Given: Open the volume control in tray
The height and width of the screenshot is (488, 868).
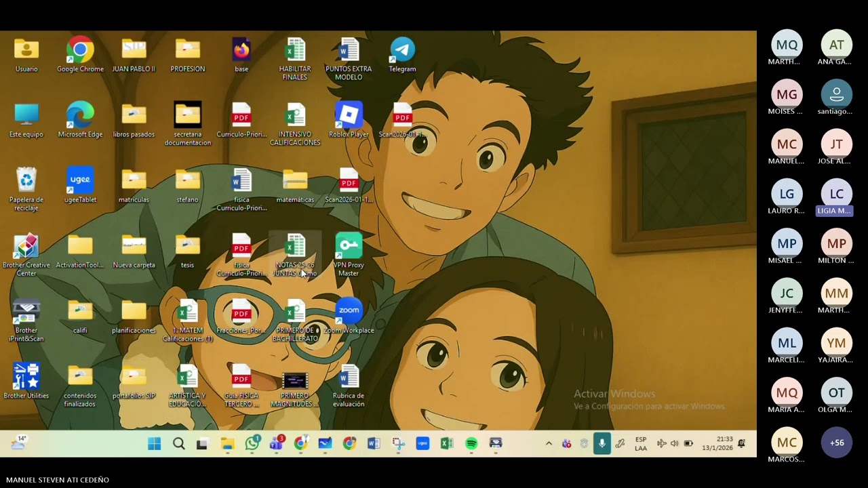Looking at the screenshot, I should tap(674, 443).
